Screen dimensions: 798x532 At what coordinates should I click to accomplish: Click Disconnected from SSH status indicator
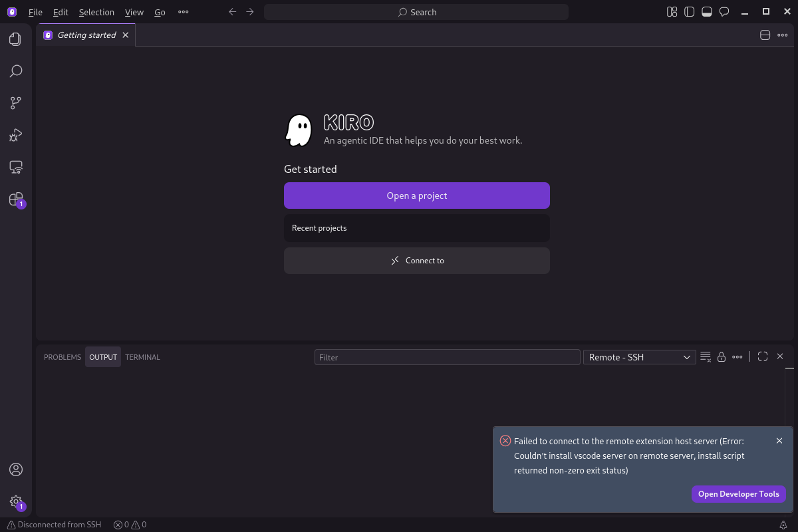click(53, 525)
